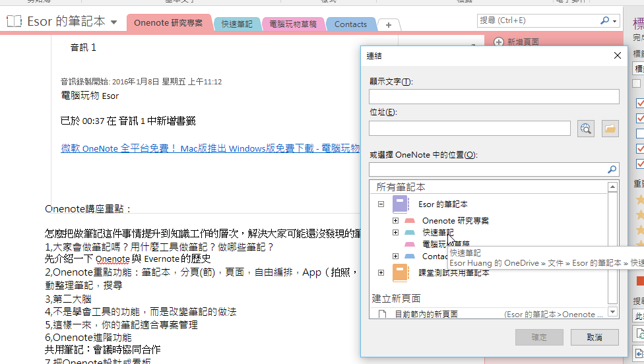
Task: Click the 已於 00:37 在 音訊 1 中新增書籤 line
Action: 128,121
